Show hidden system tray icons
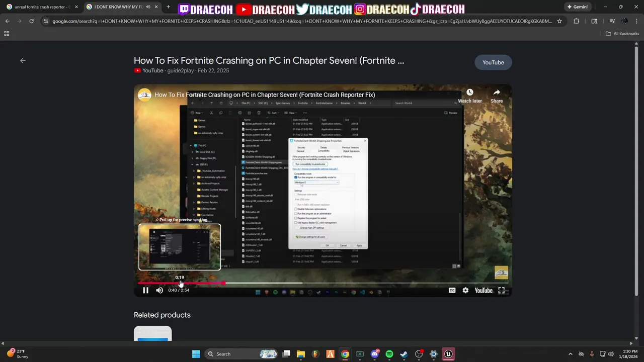Image resolution: width=644 pixels, height=362 pixels. (570, 354)
